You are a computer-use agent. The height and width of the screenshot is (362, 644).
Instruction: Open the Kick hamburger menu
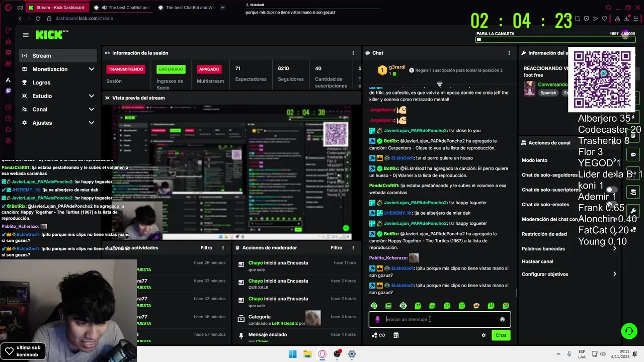pyautogui.click(x=26, y=35)
